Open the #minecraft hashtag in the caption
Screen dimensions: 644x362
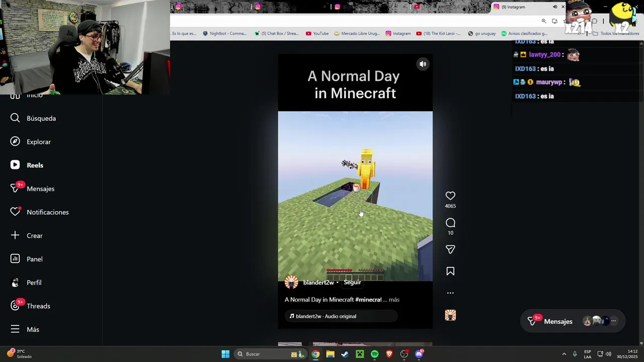(368, 300)
